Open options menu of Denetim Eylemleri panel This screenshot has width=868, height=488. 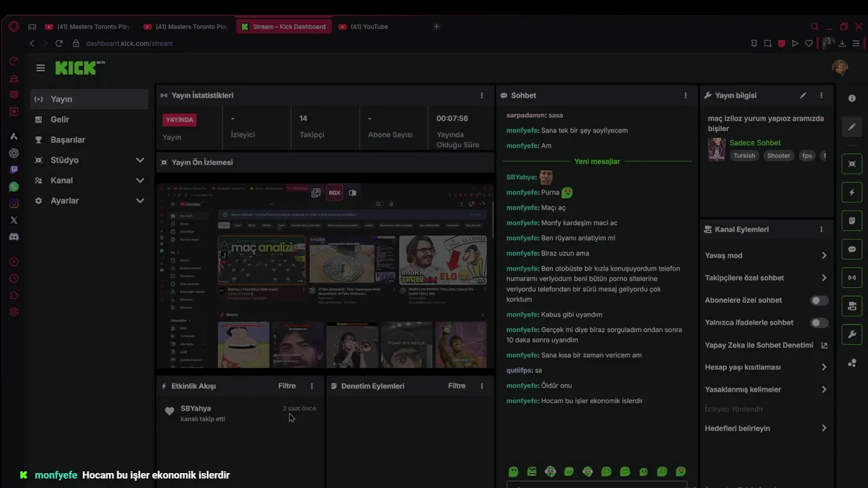(482, 386)
